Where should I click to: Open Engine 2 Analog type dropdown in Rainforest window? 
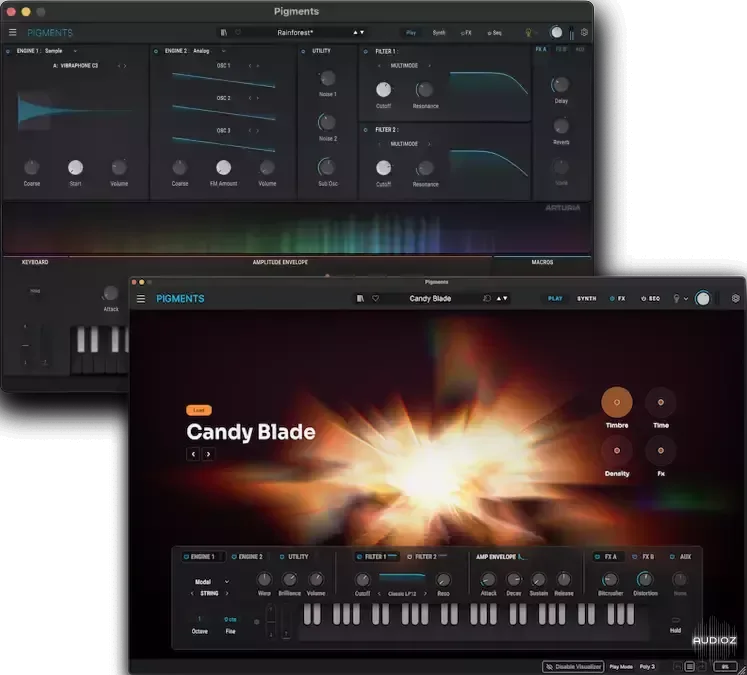pyautogui.click(x=223, y=51)
